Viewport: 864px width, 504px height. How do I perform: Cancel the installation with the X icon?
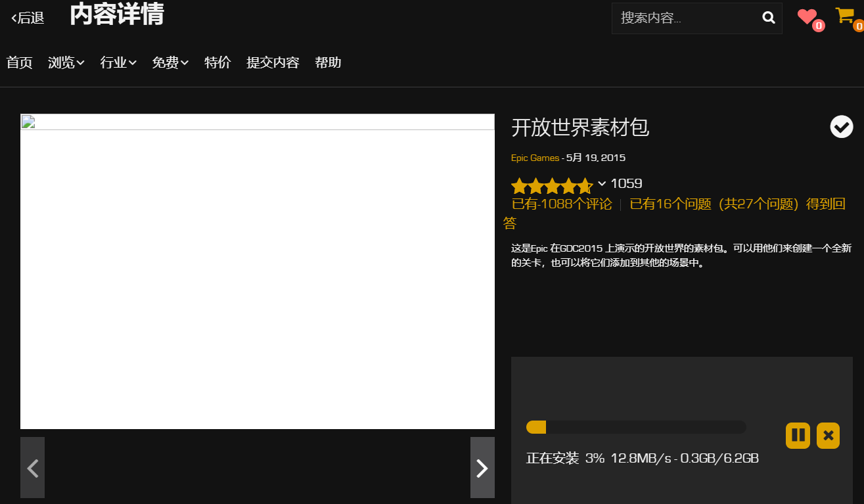point(828,435)
